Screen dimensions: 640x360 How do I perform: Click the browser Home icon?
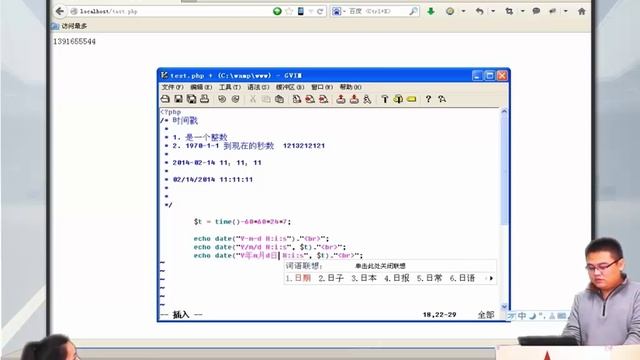(x=582, y=11)
